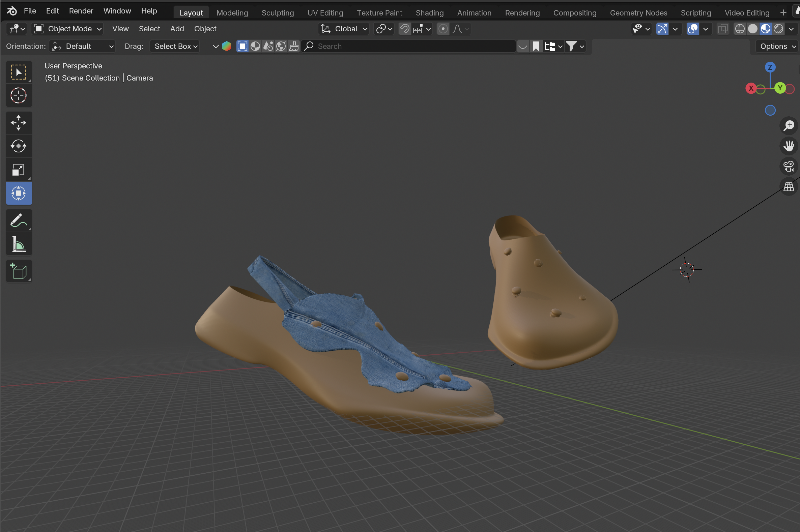Click the asset Search field
Image resolution: width=800 pixels, height=532 pixels.
[x=407, y=46]
